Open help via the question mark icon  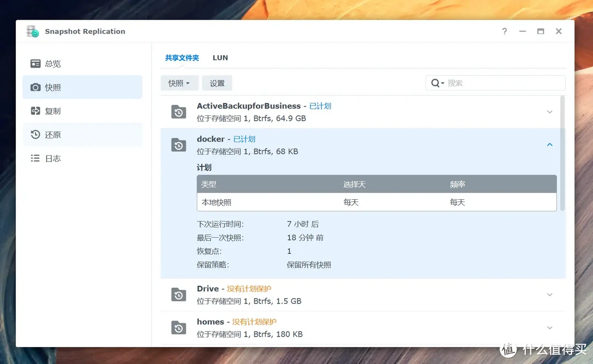(x=504, y=31)
